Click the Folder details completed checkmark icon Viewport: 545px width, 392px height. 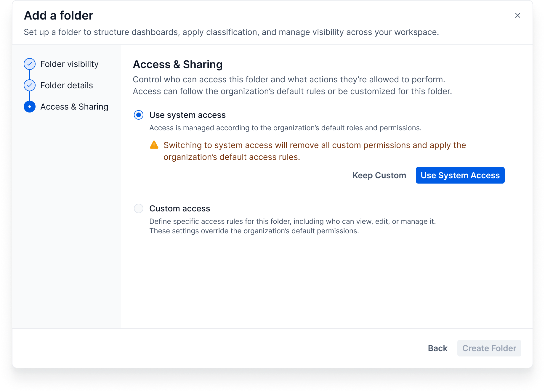tap(30, 85)
